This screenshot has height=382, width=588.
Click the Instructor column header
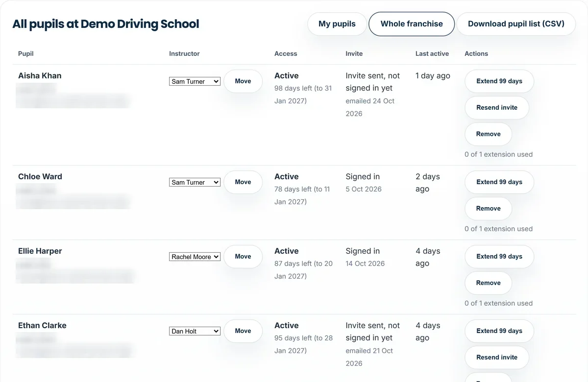(x=184, y=54)
